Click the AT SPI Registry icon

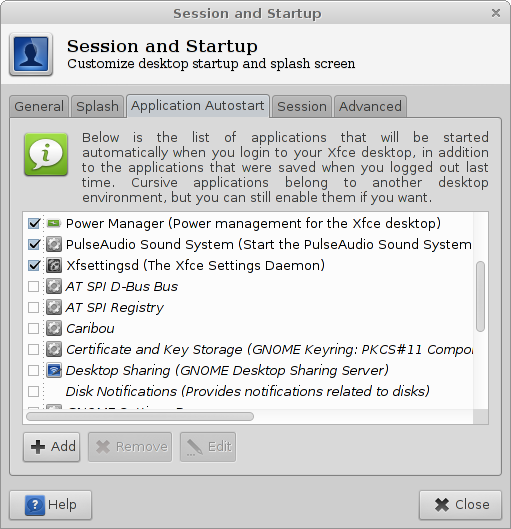pyautogui.click(x=54, y=307)
